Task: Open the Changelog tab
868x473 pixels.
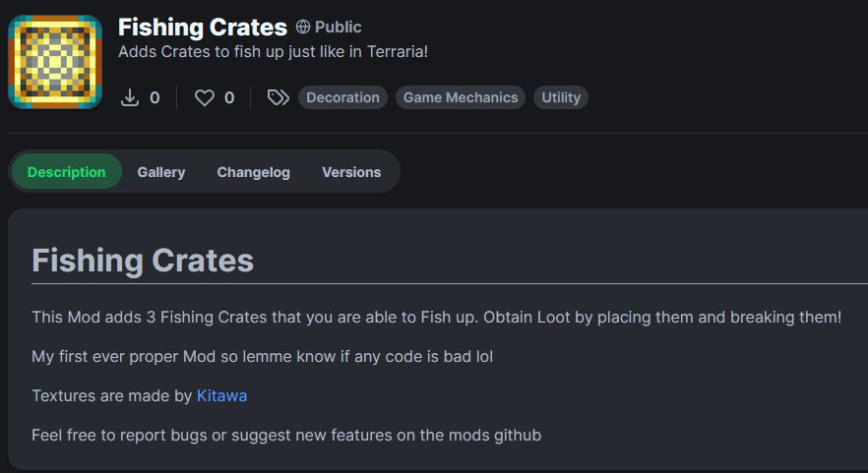Action: click(x=253, y=172)
